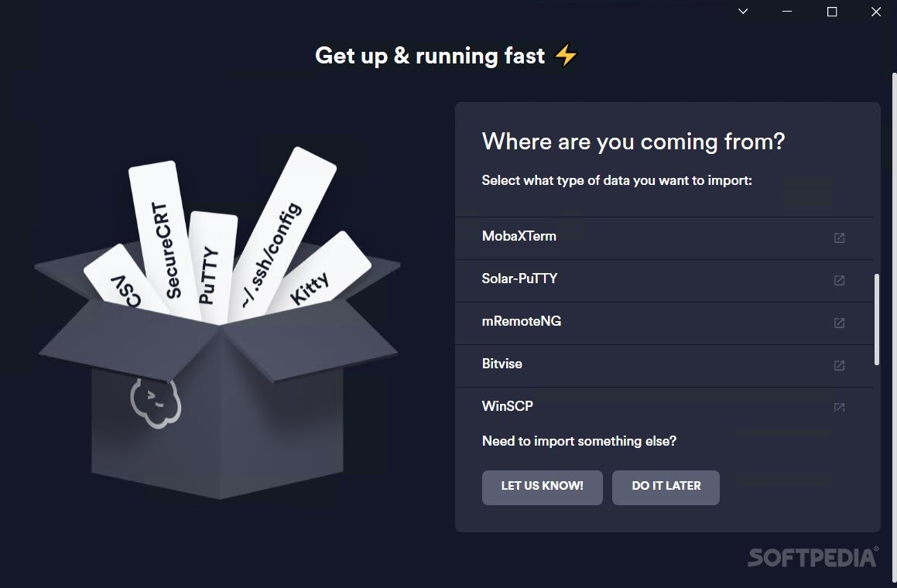Click the 'Where are you coming from?' heading

pyautogui.click(x=633, y=142)
